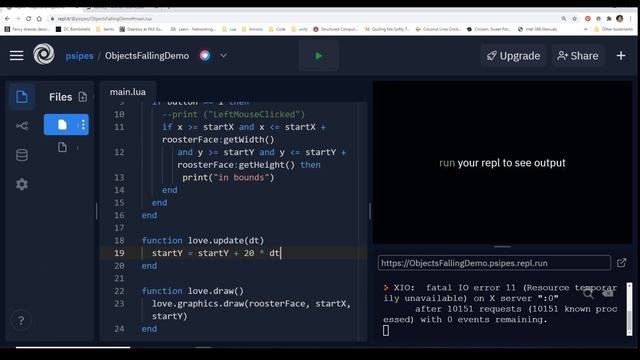640x360 pixels.
Task: Click the browser Back arrow
Action: point(7,19)
